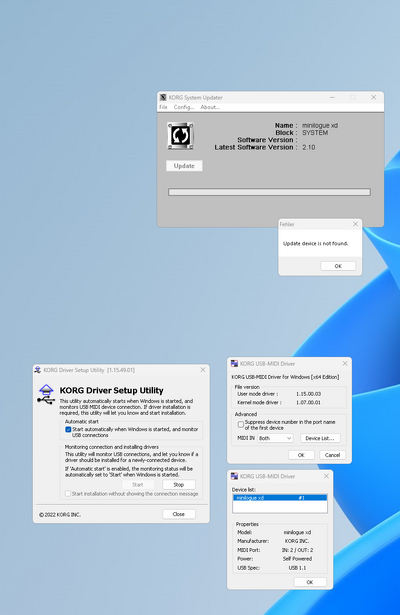Click the Update button
Viewport: 400px width, 615px height.
pyautogui.click(x=184, y=166)
